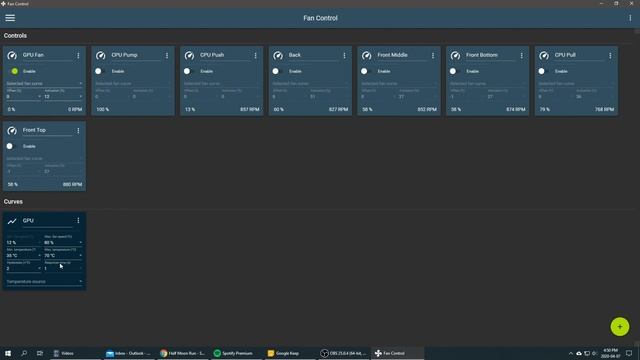Click the Front Middle speedometer icon
This screenshot has height=360, width=640.
pos(367,55)
